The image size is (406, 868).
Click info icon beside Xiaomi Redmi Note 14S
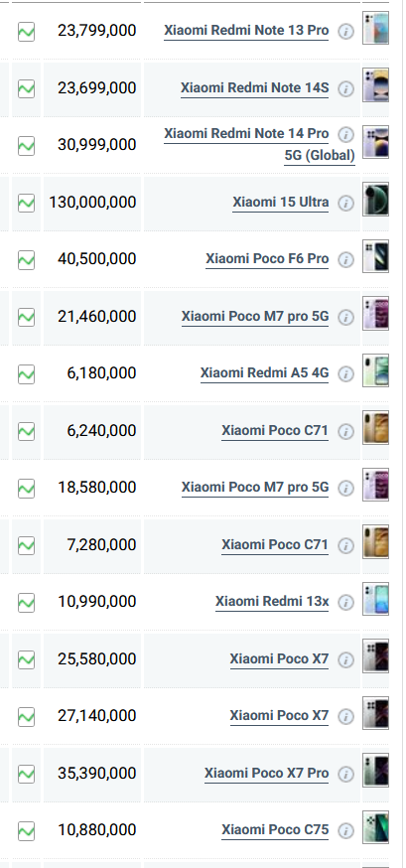[345, 88]
